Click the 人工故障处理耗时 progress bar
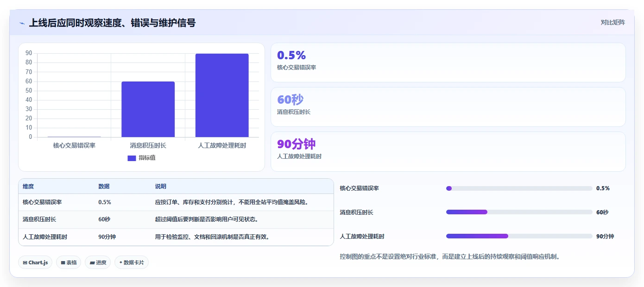The width and height of the screenshot is (644, 287). pyautogui.click(x=519, y=236)
